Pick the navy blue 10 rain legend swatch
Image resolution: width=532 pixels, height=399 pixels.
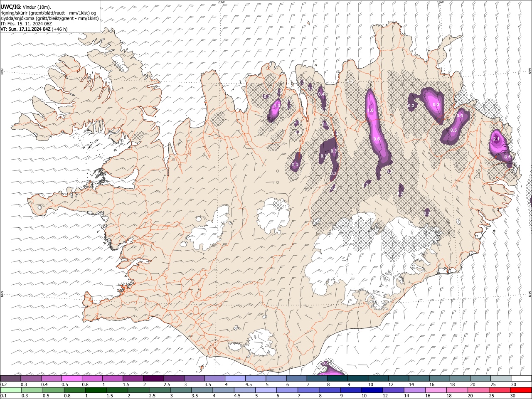[372, 390]
